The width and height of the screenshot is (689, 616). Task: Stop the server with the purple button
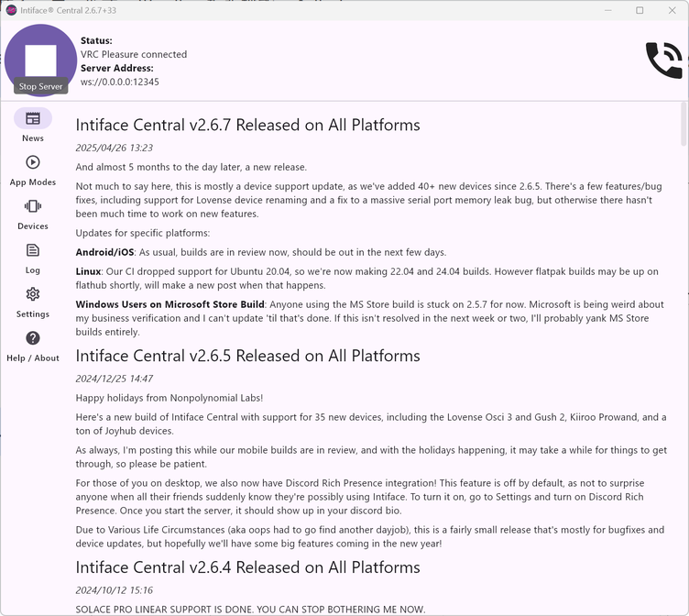[40, 60]
